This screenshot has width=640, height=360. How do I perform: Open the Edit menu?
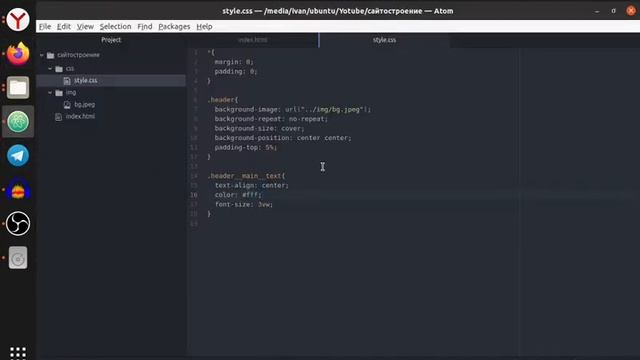(64, 27)
